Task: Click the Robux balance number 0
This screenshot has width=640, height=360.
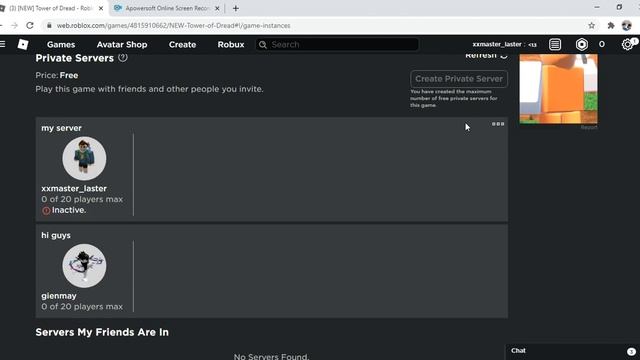Action: click(602, 44)
